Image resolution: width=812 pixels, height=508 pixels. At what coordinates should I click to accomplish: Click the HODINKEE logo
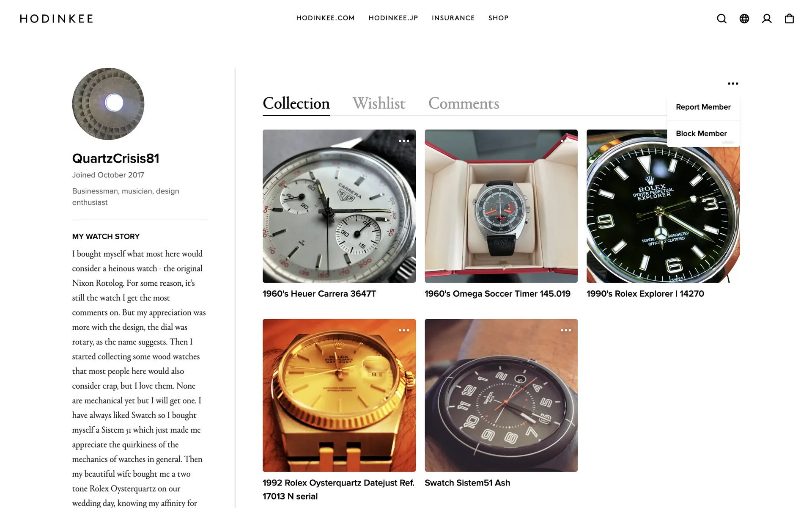coord(56,19)
